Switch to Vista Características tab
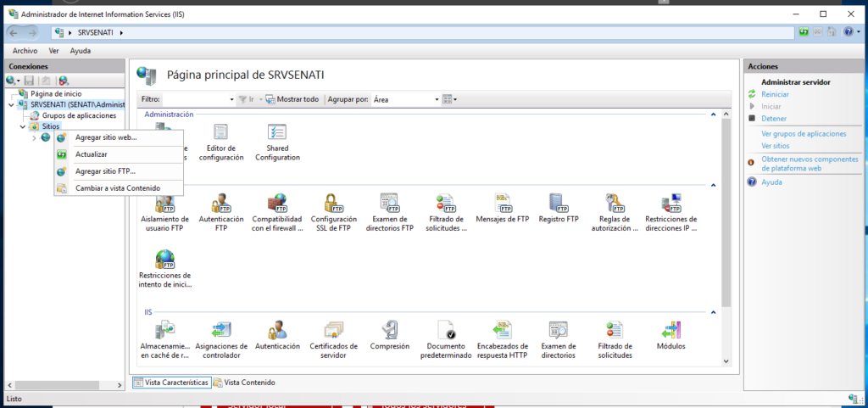Screen dimensions: 868x408 (171, 383)
